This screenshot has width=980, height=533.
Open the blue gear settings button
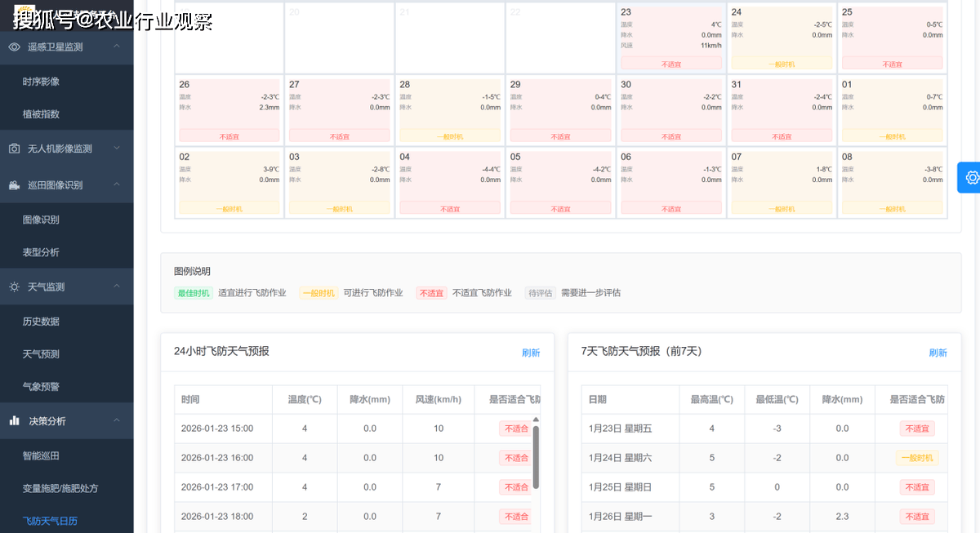point(970,178)
